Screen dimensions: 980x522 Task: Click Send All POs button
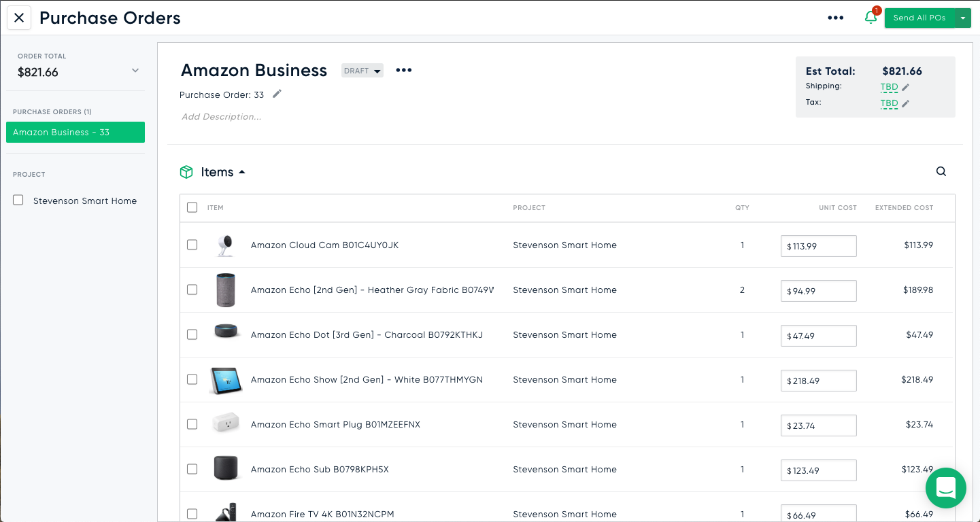(x=919, y=18)
